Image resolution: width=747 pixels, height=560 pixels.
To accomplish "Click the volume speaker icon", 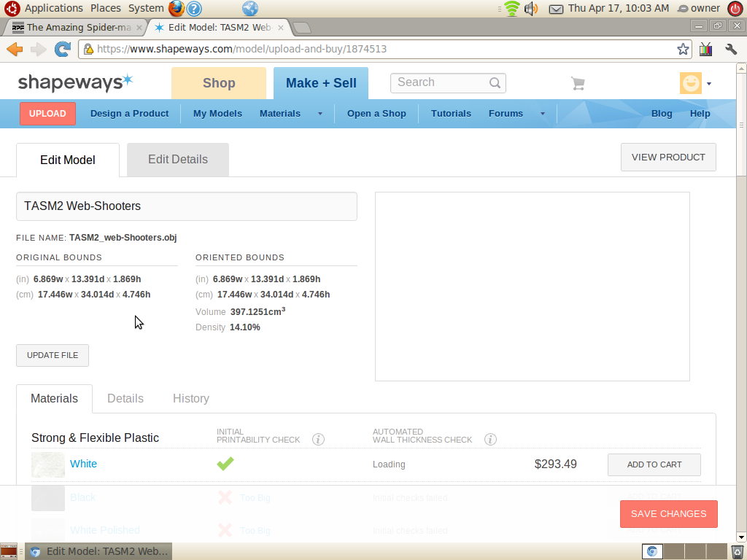I will point(531,8).
